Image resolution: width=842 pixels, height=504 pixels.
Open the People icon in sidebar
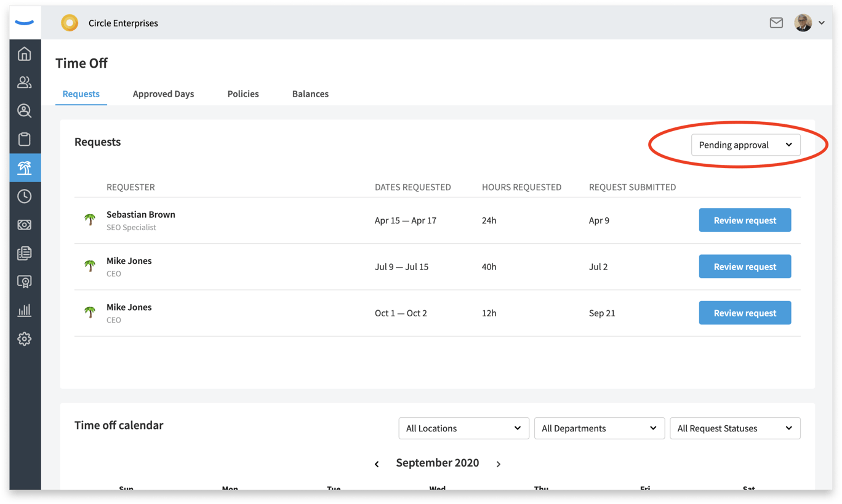pyautogui.click(x=25, y=82)
